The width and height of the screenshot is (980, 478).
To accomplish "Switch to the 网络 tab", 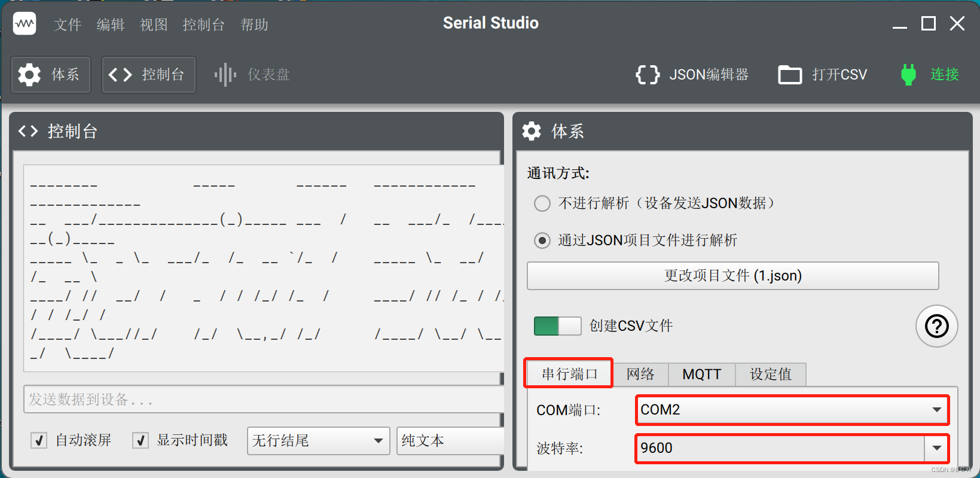I will pyautogui.click(x=640, y=375).
